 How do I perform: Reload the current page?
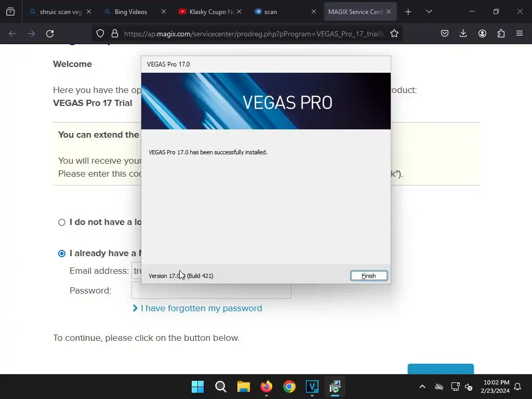pyautogui.click(x=50, y=34)
